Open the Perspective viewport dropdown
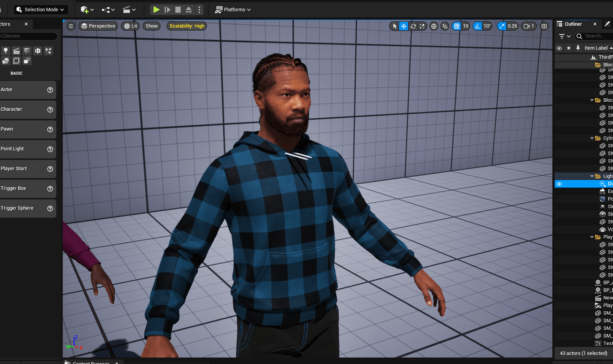This screenshot has width=613, height=364. pyautogui.click(x=98, y=26)
